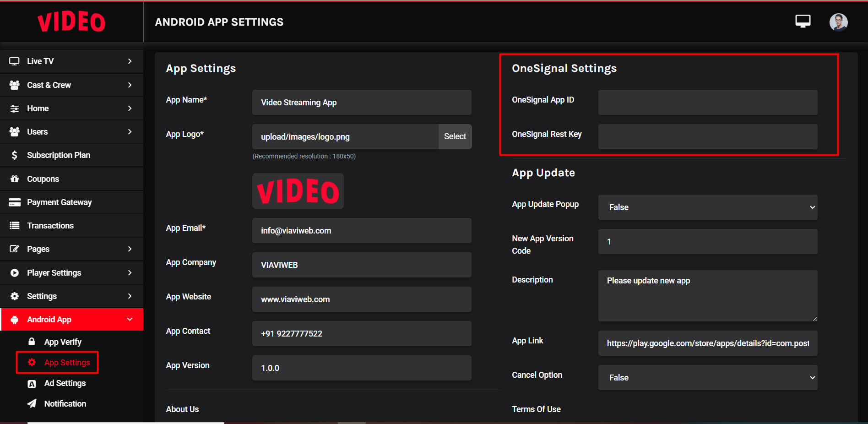Expand the Live TV menu chevron
The width and height of the screenshot is (868, 424).
click(130, 61)
